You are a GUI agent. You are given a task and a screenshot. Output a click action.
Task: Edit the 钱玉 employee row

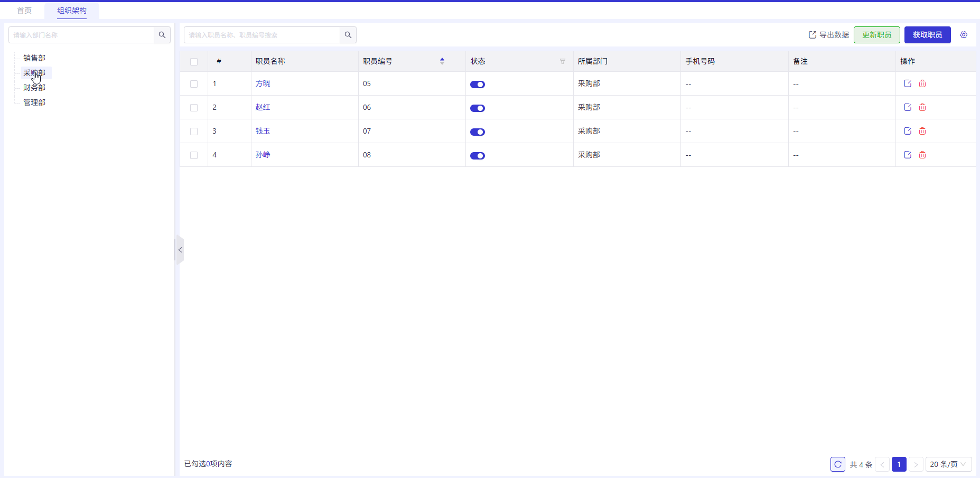tap(908, 131)
